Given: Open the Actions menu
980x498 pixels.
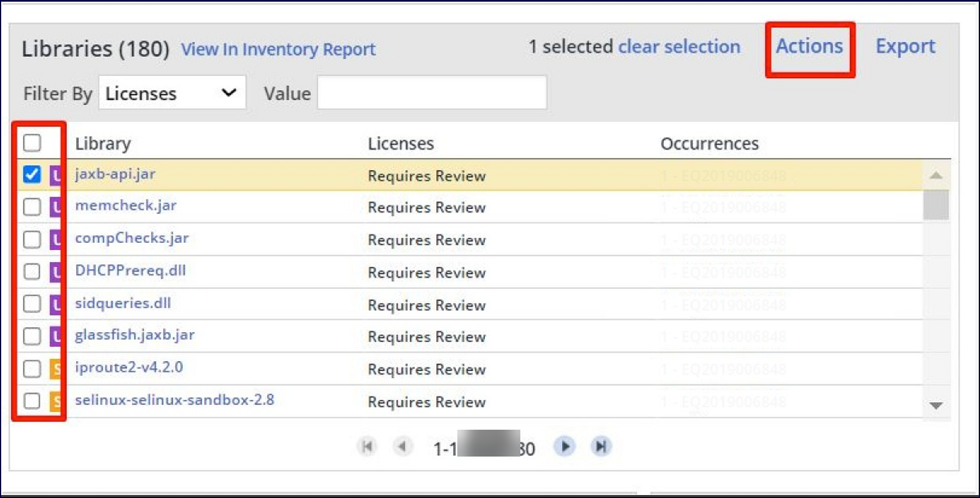Looking at the screenshot, I should coord(809,47).
